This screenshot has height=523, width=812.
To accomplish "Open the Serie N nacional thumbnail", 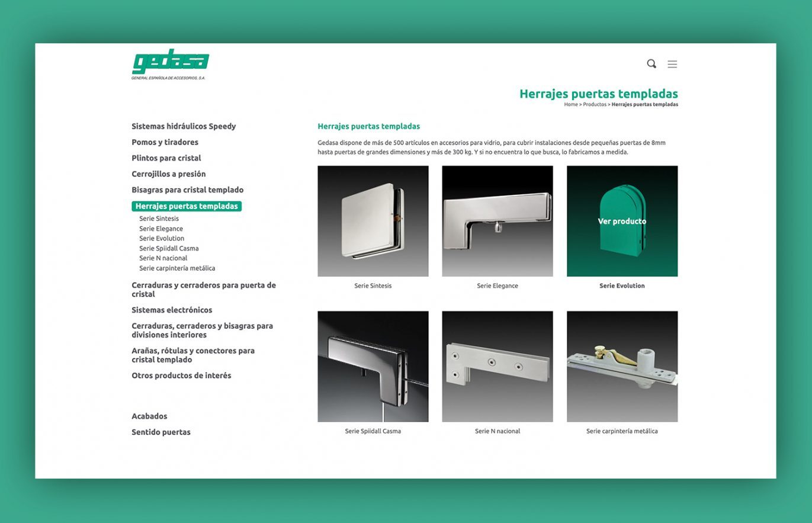I will [x=497, y=367].
